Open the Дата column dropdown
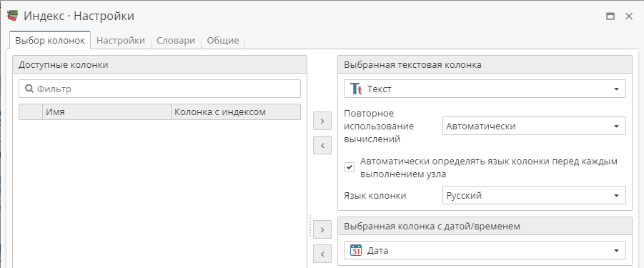The height and width of the screenshot is (268, 644). point(485,250)
